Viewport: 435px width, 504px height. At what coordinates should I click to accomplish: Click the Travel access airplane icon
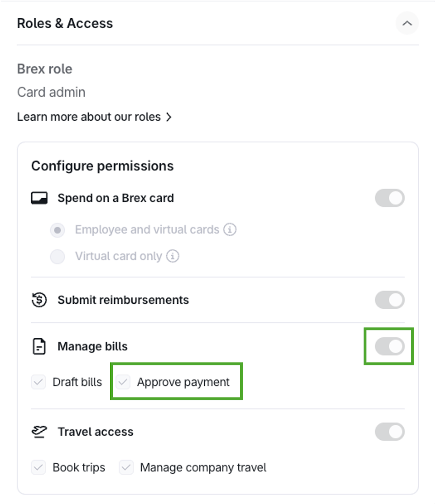39,432
